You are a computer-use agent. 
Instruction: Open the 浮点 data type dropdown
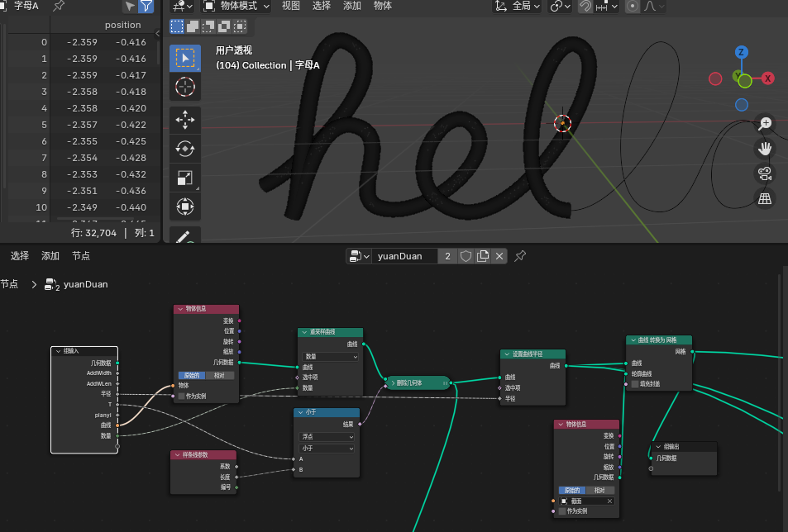tap(327, 436)
